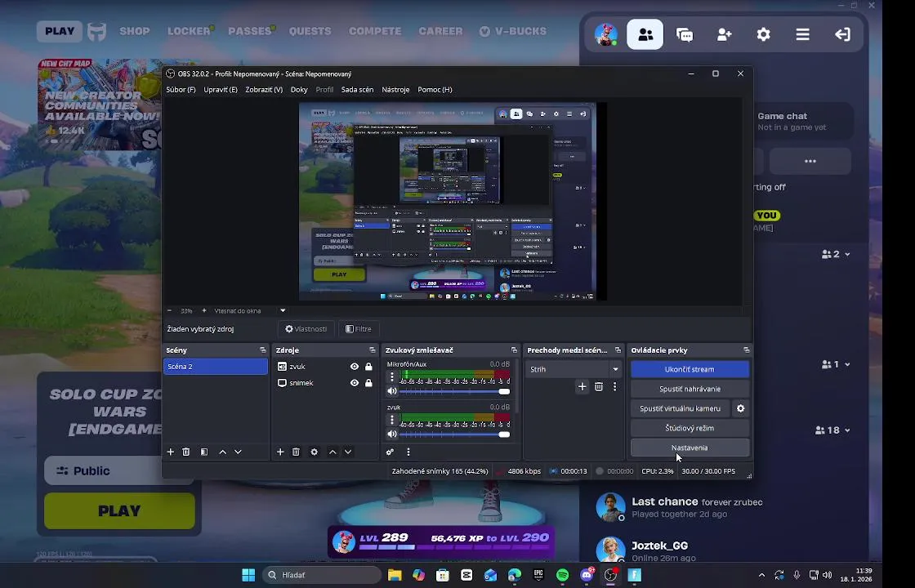Open source properties gear in Zdroje panel
915x588 pixels.
[315, 452]
